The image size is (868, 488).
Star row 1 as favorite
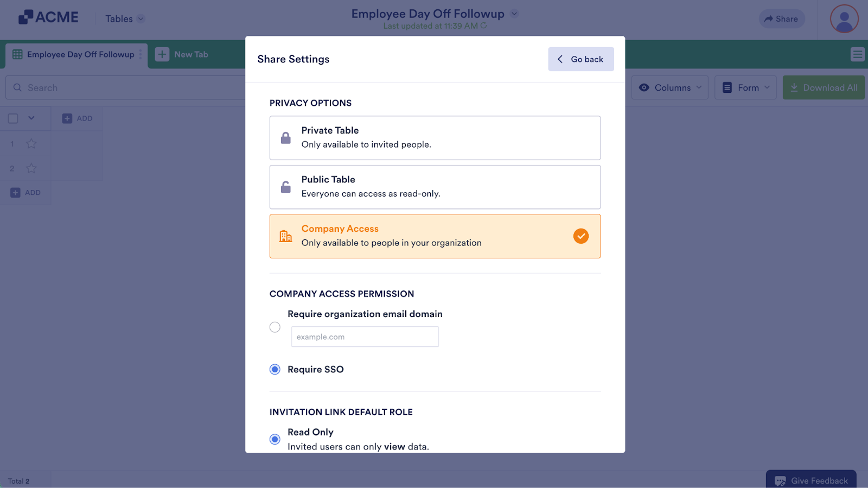[x=31, y=144]
